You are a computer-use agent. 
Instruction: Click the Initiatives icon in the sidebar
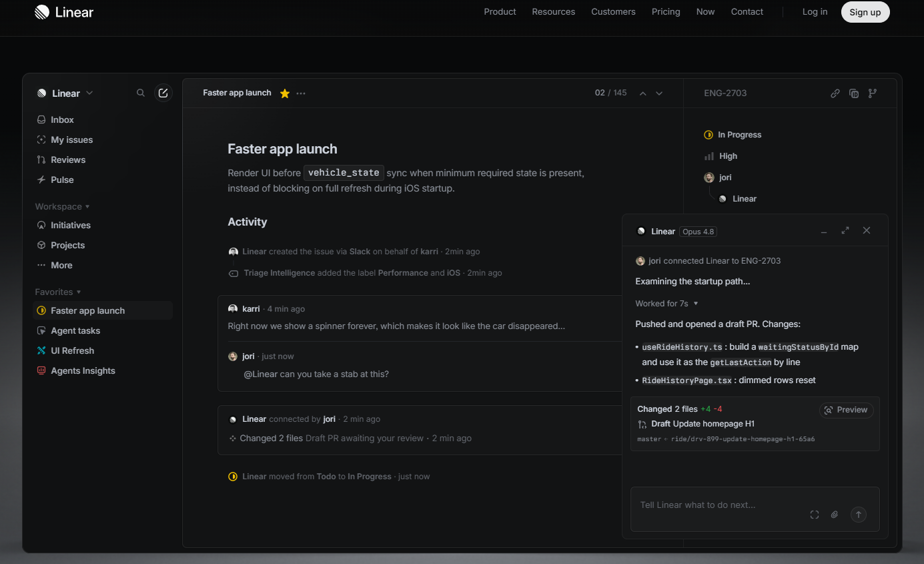[x=41, y=225]
